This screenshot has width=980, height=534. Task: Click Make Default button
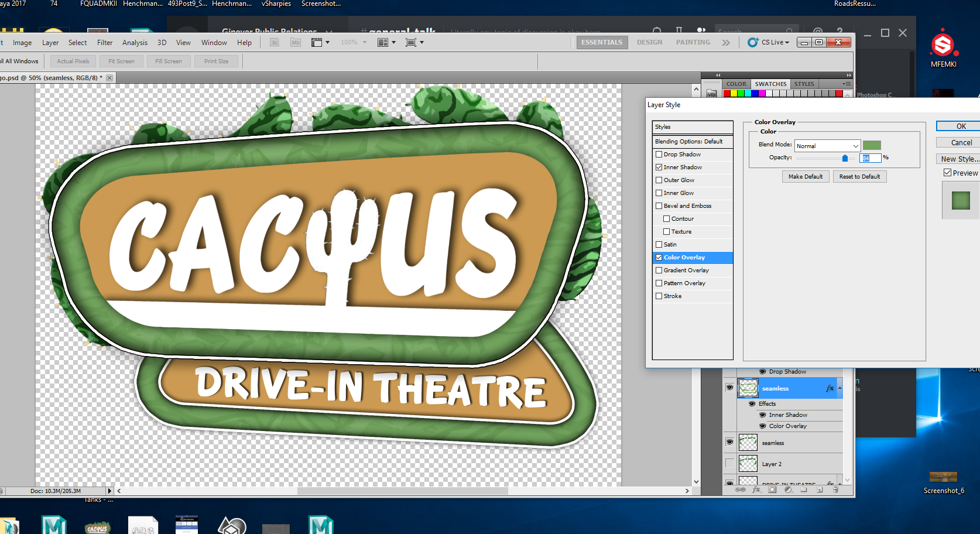806,176
